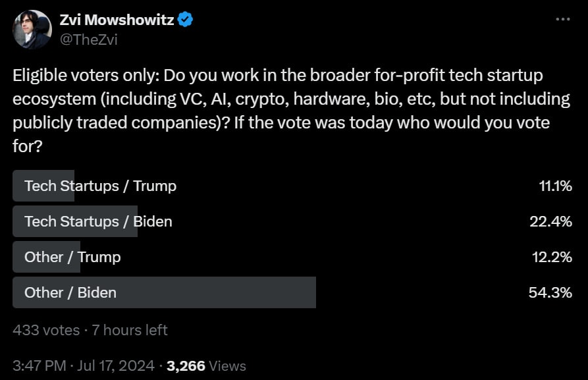Screen dimensions: 588x380
Task: Click the 11.1% result percentage
Action: (x=555, y=186)
